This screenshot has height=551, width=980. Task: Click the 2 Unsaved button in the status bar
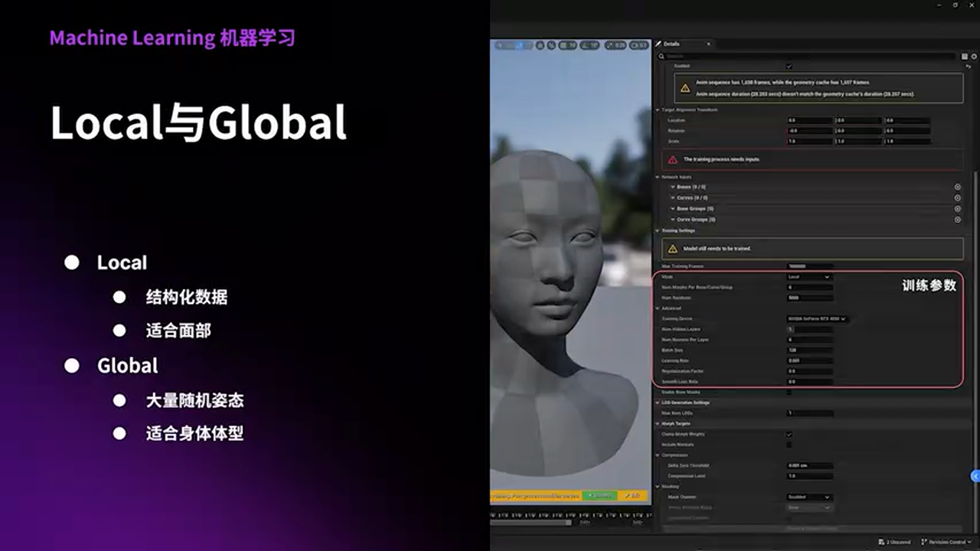pyautogui.click(x=897, y=542)
